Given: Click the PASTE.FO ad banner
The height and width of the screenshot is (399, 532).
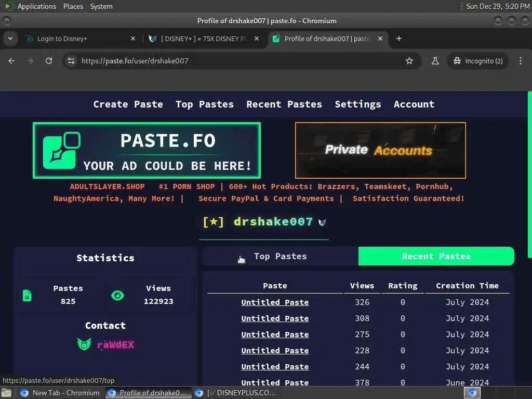Looking at the screenshot, I should [x=147, y=150].
